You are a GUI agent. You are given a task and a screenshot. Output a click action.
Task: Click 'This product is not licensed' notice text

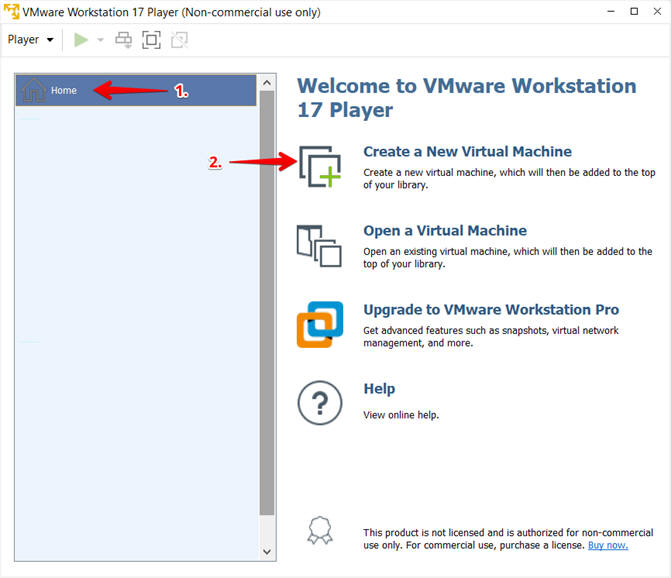pos(508,539)
